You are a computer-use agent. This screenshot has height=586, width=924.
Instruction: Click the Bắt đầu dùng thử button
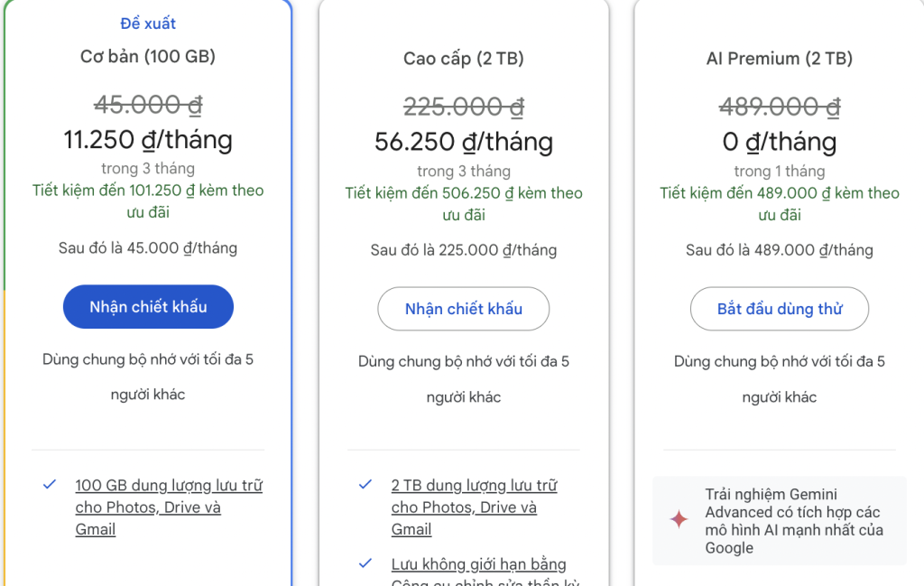coord(779,310)
